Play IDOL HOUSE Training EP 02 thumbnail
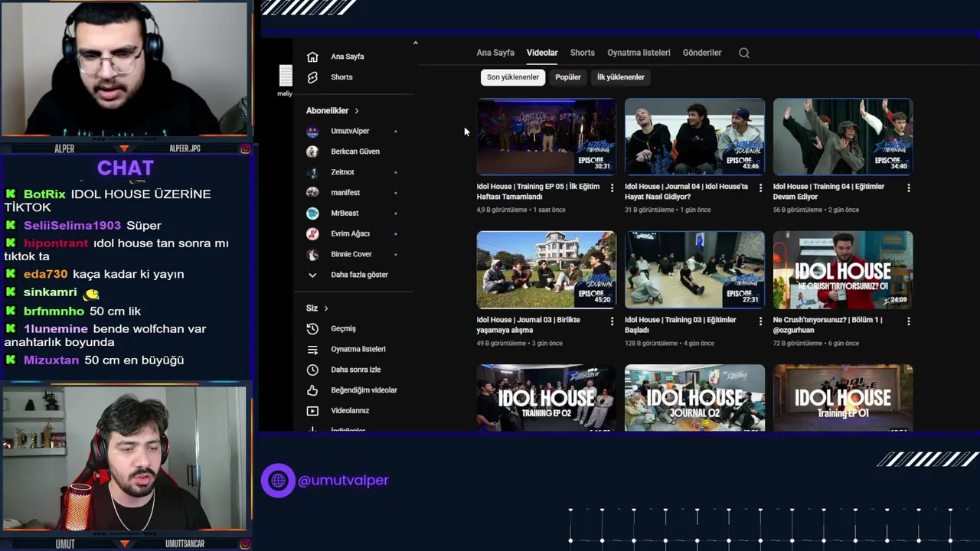The image size is (980, 551). [x=546, y=398]
